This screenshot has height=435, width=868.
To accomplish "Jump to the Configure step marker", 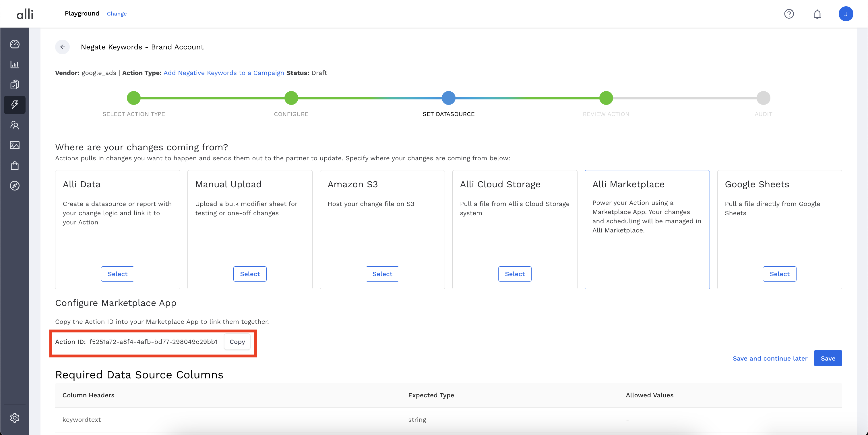I will 291,98.
